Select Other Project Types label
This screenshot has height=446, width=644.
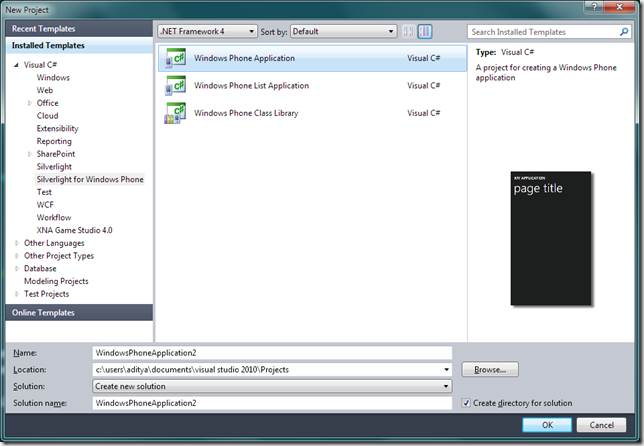pos(59,256)
